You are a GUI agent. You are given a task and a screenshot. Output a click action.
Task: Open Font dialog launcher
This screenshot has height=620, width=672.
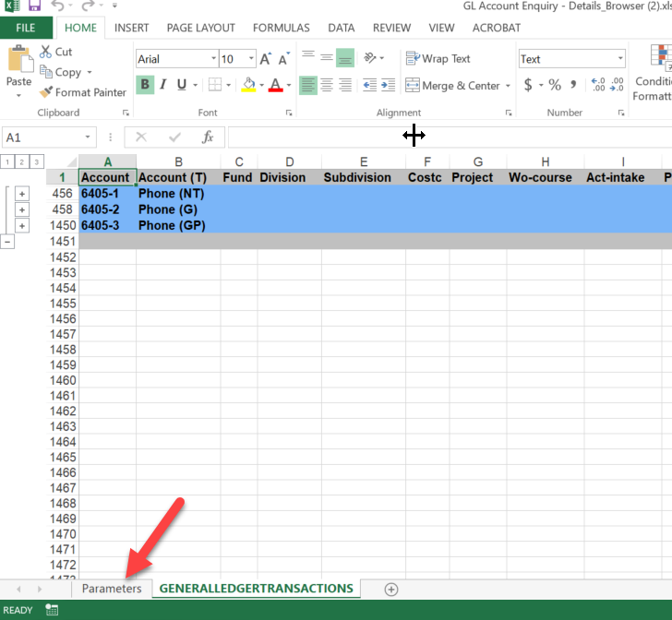point(289,113)
